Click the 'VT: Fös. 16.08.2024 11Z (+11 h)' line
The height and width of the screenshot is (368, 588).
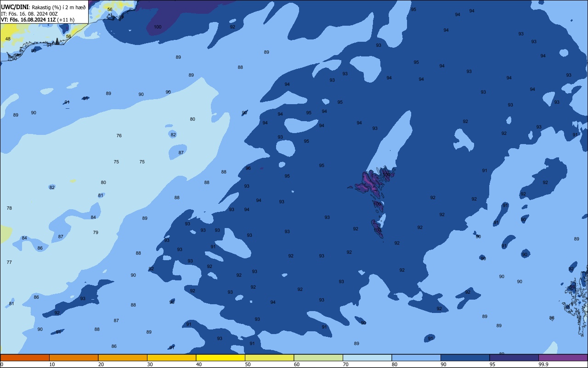pos(38,20)
